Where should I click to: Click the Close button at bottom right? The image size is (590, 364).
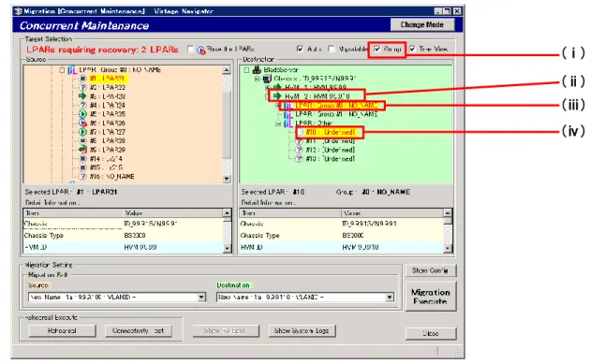[x=431, y=333]
